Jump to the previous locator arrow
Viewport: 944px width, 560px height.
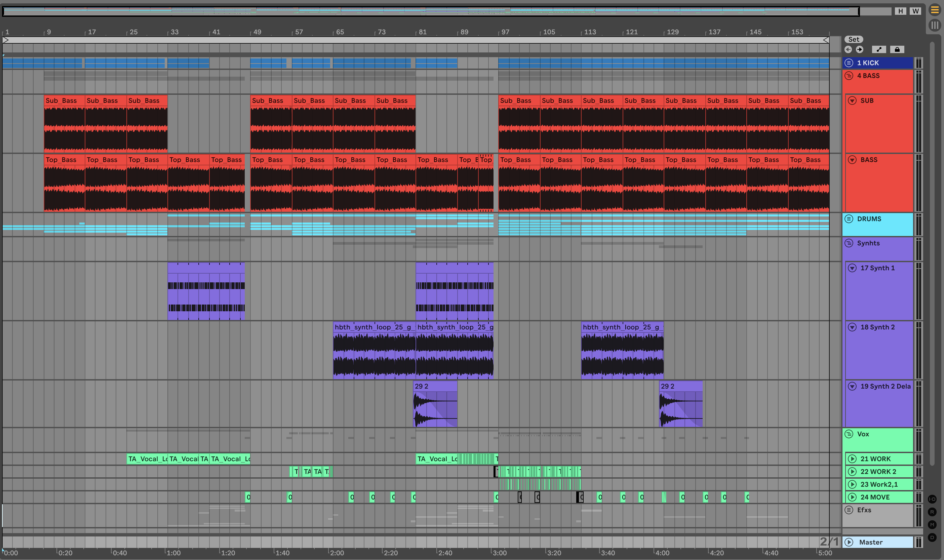coord(848,49)
